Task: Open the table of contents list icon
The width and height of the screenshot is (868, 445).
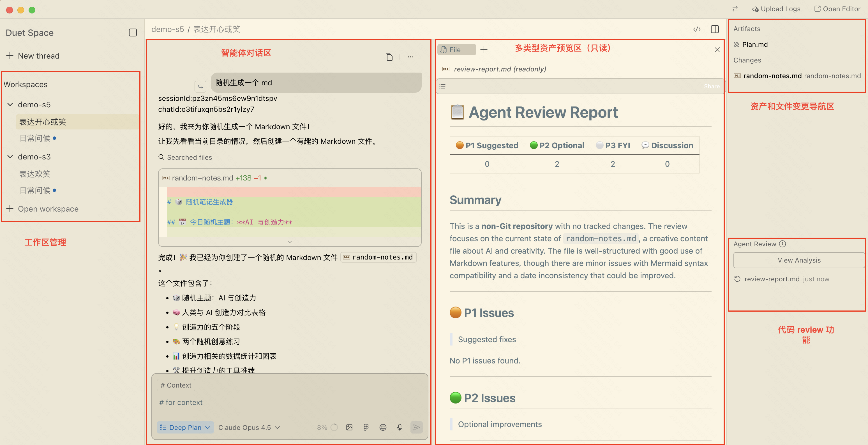Action: point(442,86)
